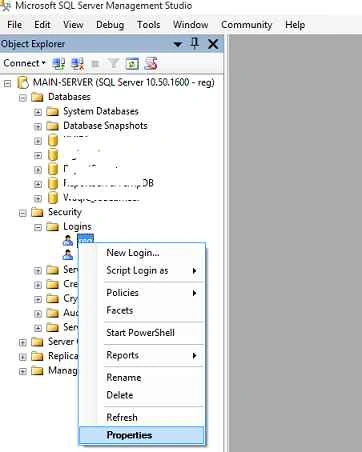Click the Connect Object Explorer icon
The width and height of the screenshot is (362, 452).
click(59, 63)
